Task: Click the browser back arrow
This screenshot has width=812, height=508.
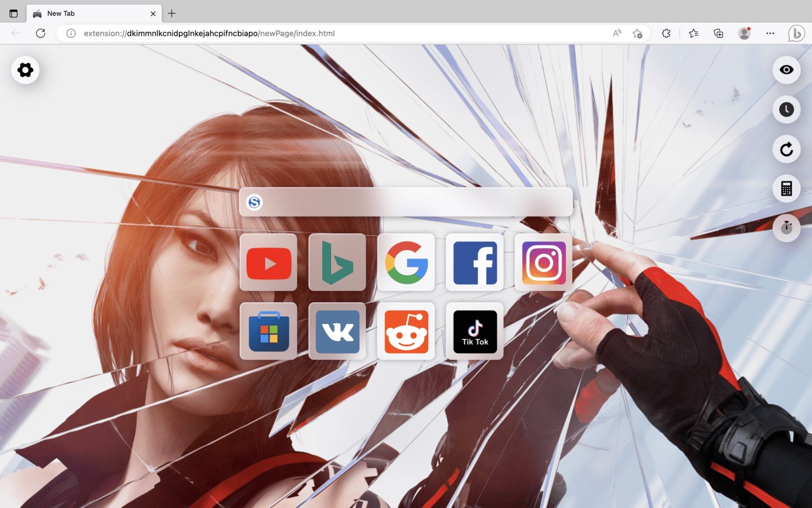Action: click(16, 33)
